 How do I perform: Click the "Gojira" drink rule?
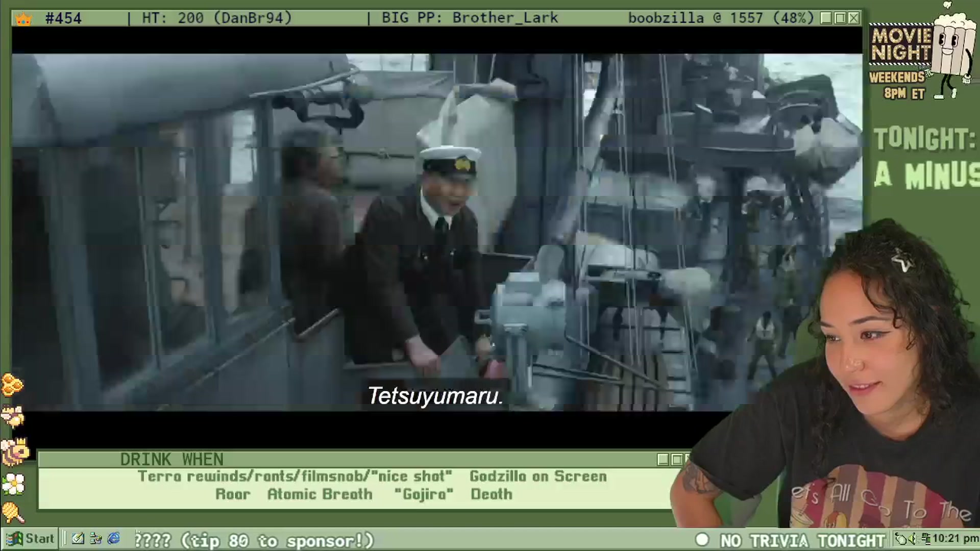coord(424,494)
